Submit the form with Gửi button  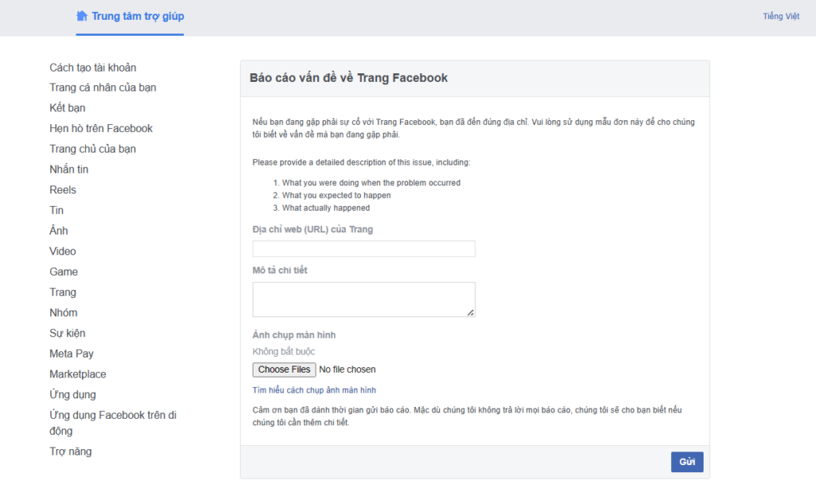tap(687, 462)
